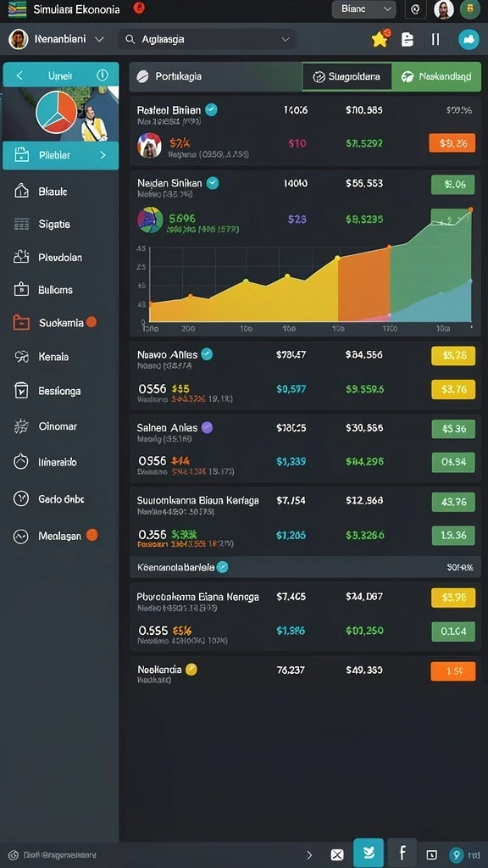Screen dimensions: 488x868
Task: Switch to the Suegroldana tab
Action: (347, 77)
